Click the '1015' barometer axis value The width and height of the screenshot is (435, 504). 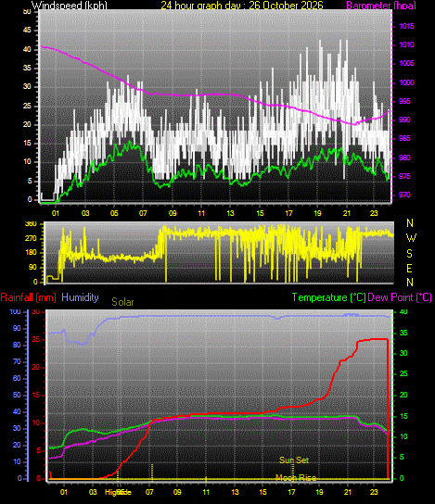click(406, 26)
